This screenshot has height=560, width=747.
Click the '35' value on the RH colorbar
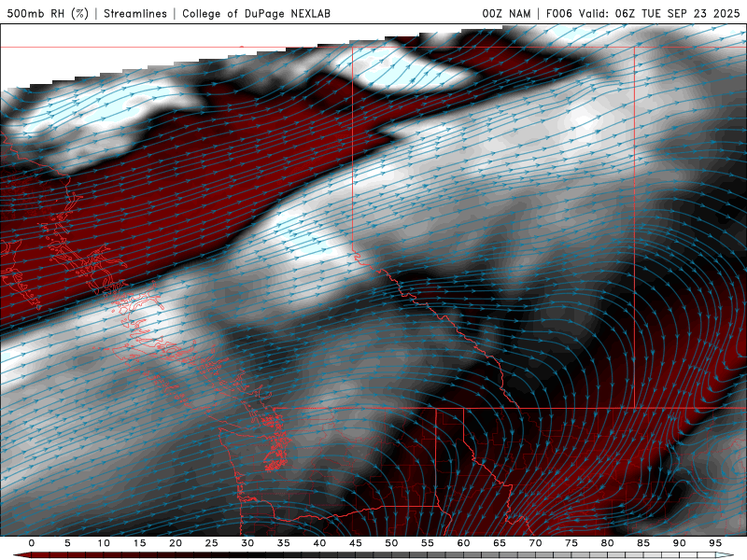coord(284,543)
